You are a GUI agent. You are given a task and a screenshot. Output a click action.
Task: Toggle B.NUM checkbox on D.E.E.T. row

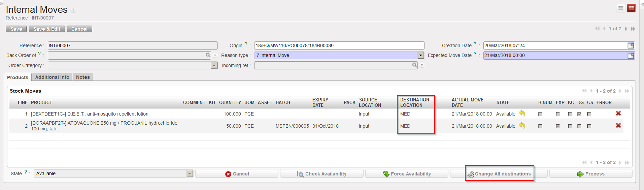(540, 114)
